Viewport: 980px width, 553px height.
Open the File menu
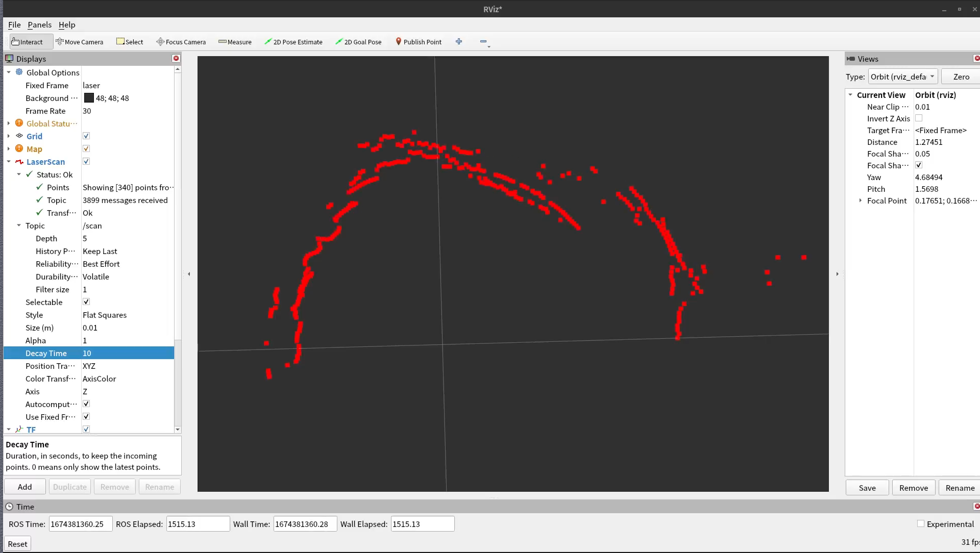pyautogui.click(x=14, y=24)
